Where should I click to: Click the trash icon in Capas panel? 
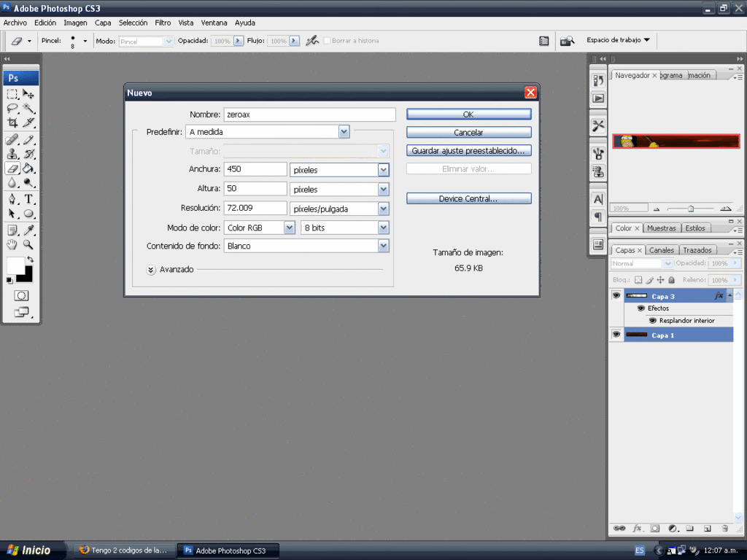pos(724,528)
